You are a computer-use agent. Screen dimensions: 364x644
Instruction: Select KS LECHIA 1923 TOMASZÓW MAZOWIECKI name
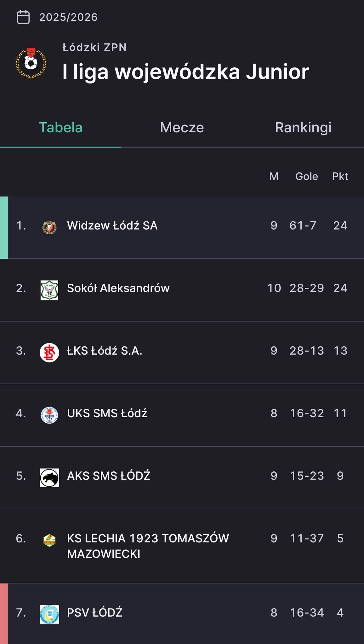(x=148, y=546)
